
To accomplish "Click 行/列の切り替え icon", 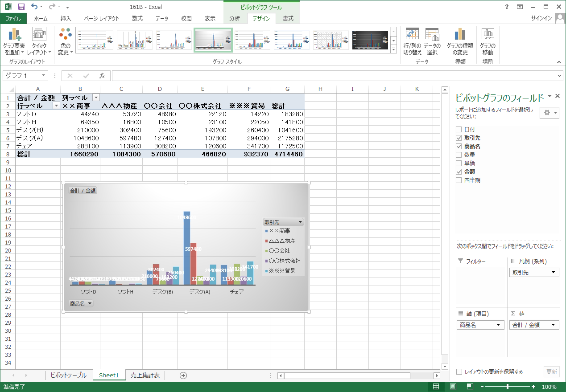I will [x=412, y=35].
